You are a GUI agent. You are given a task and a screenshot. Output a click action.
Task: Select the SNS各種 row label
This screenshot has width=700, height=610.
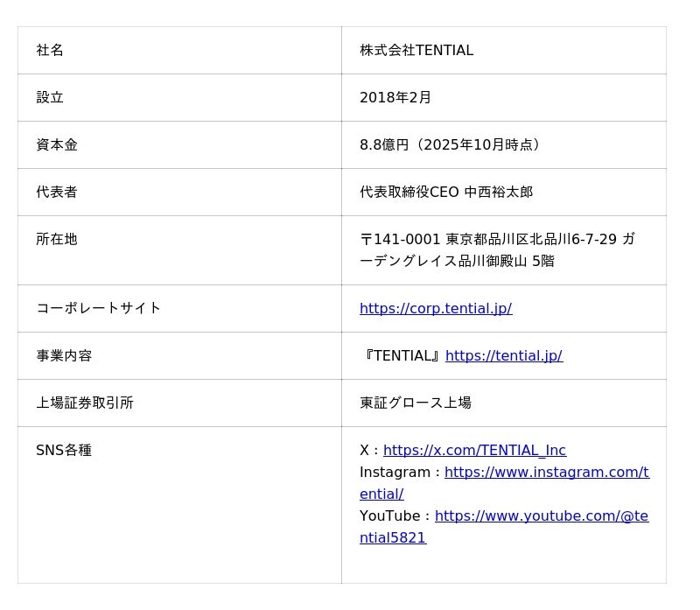pos(64,450)
